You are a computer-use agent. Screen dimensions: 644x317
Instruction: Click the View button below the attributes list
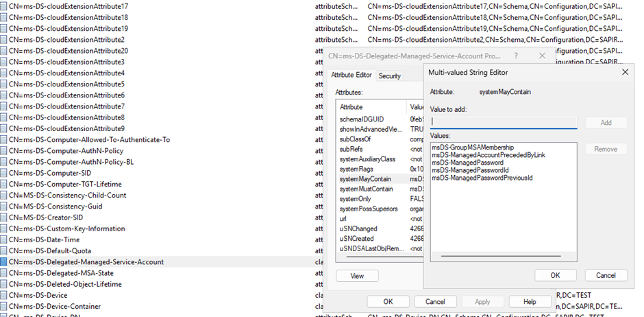click(x=357, y=276)
